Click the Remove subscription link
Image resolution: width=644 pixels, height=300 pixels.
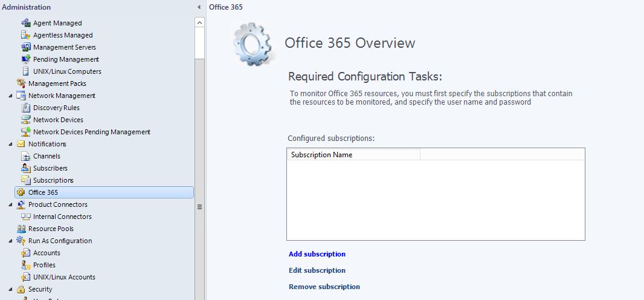tap(324, 287)
